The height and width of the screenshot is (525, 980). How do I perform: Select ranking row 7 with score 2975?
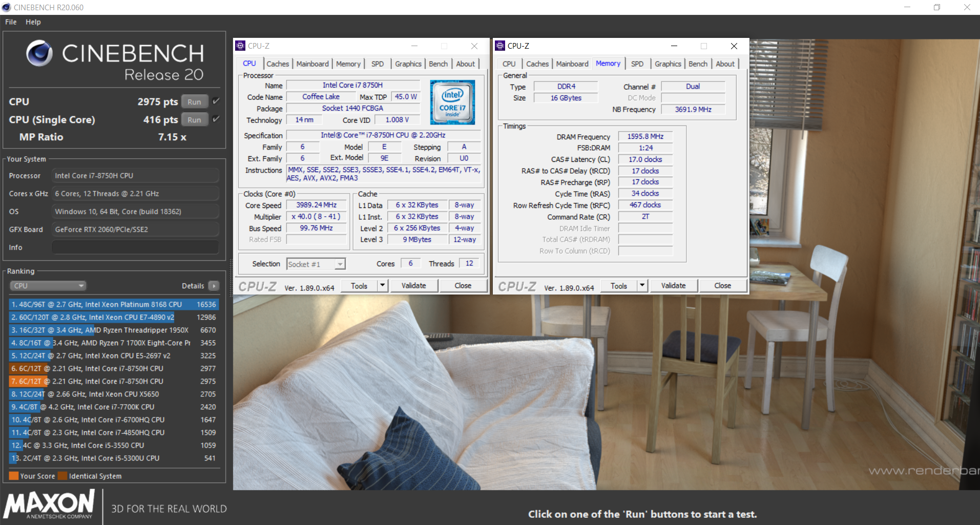coord(114,381)
